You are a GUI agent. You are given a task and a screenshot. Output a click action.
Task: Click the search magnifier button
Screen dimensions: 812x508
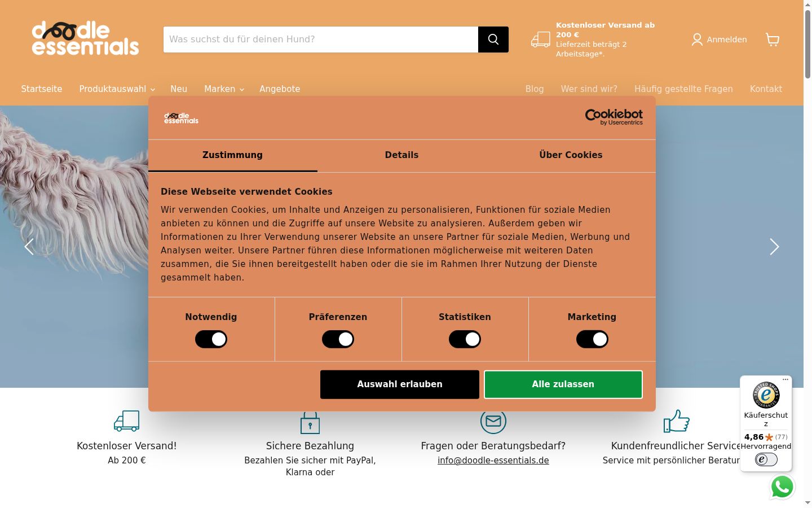pos(493,40)
